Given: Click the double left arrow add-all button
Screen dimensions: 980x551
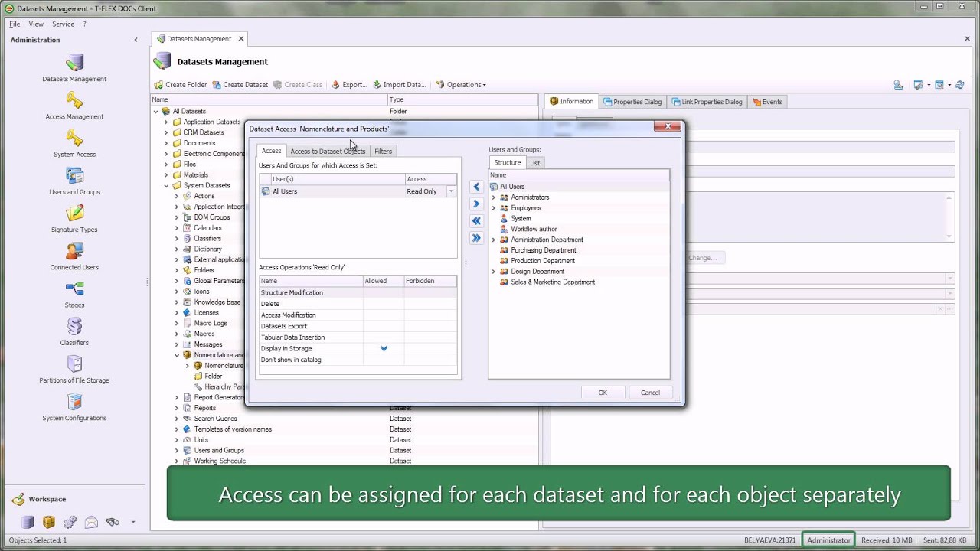Looking at the screenshot, I should click(476, 220).
